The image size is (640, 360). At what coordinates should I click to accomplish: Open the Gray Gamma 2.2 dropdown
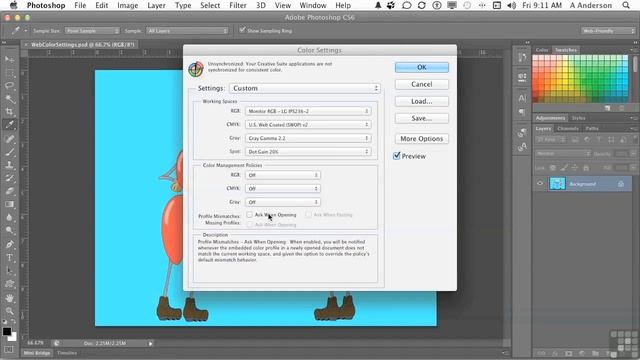point(308,138)
